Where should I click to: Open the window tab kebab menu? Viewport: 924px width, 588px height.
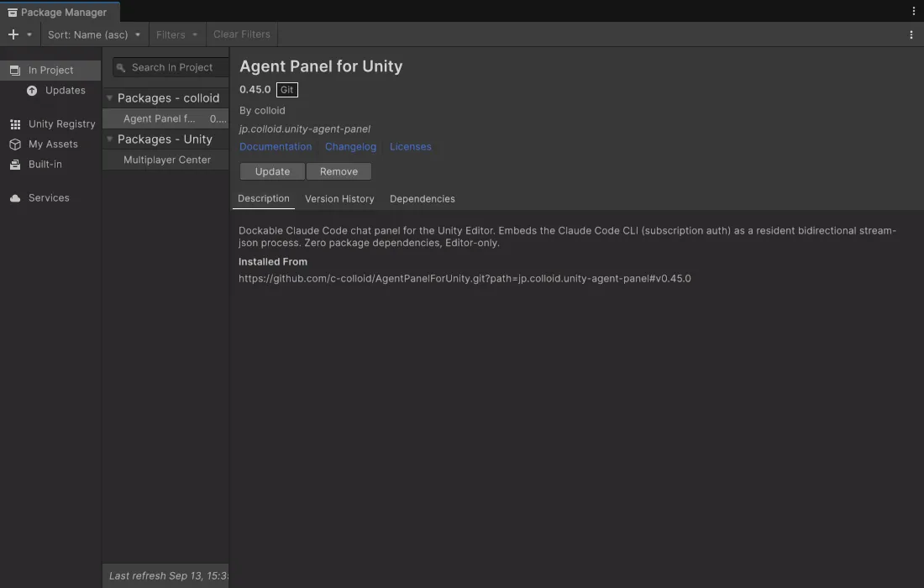click(x=914, y=11)
